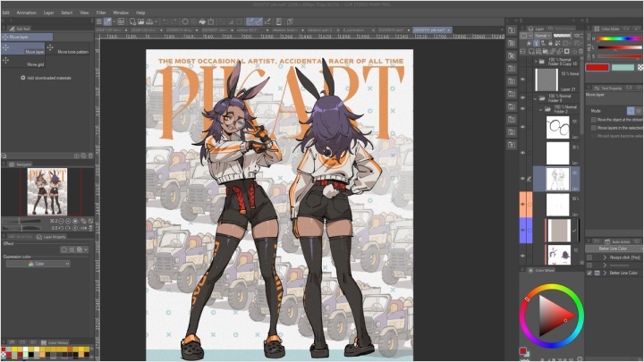644x362 pixels.
Task: Click the layer opacity slider bar
Action: [562, 36]
